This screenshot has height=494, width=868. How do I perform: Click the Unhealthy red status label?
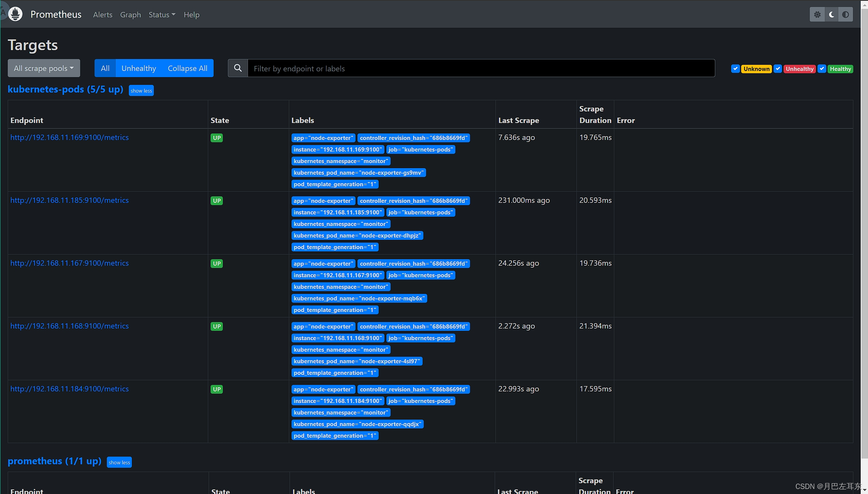800,69
